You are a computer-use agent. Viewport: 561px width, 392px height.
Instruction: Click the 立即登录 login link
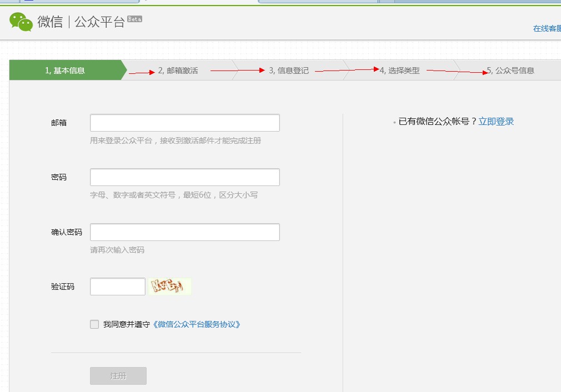[x=496, y=122]
